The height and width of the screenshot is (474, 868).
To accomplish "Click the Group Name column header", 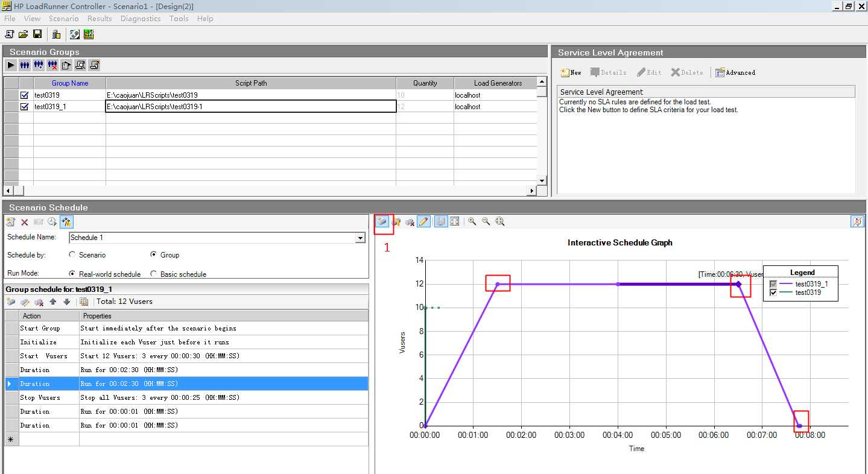I will (x=70, y=83).
